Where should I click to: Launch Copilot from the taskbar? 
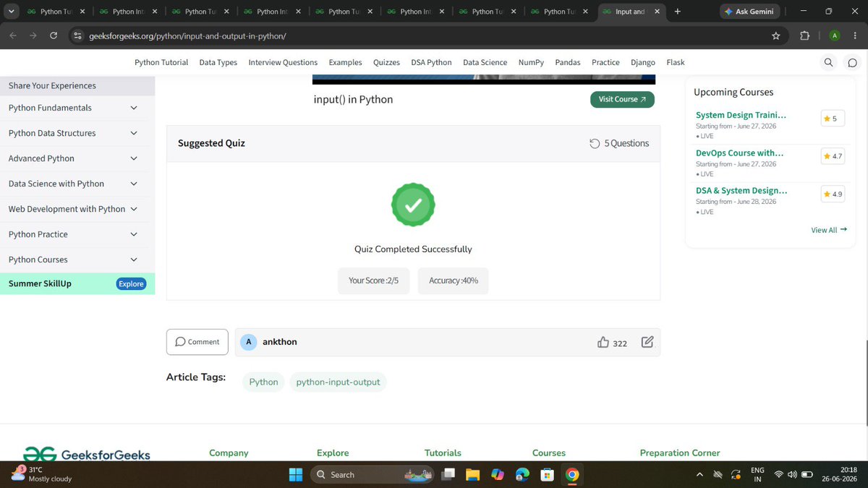pyautogui.click(x=497, y=474)
